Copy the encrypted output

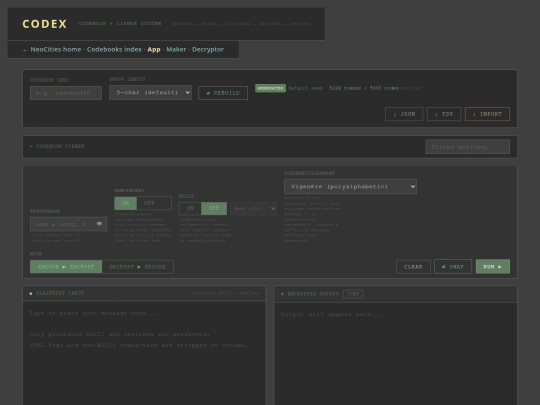(x=353, y=294)
